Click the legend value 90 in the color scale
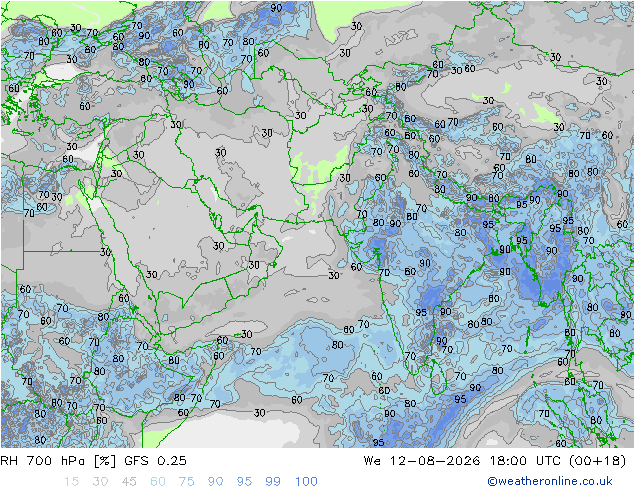 pos(215,482)
